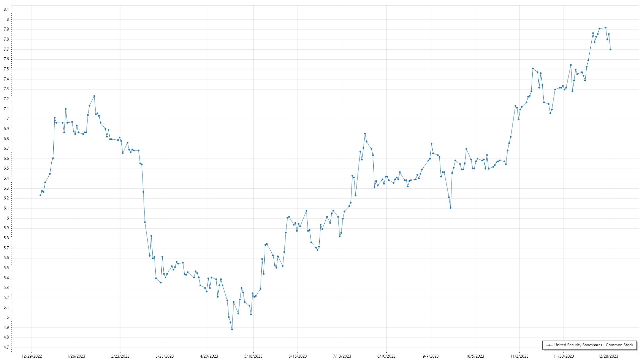
Task: Click the 12/28/2023 x-axis date label
Action: [x=608, y=356]
